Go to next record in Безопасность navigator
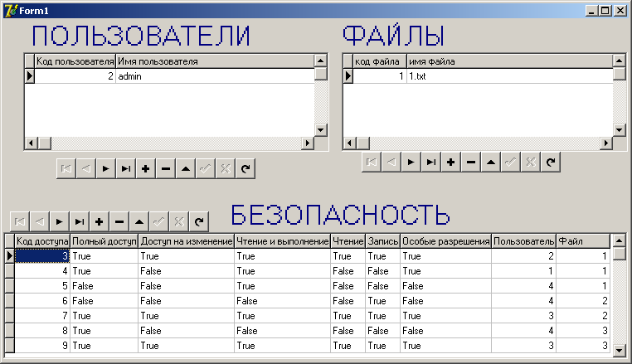 [59, 221]
